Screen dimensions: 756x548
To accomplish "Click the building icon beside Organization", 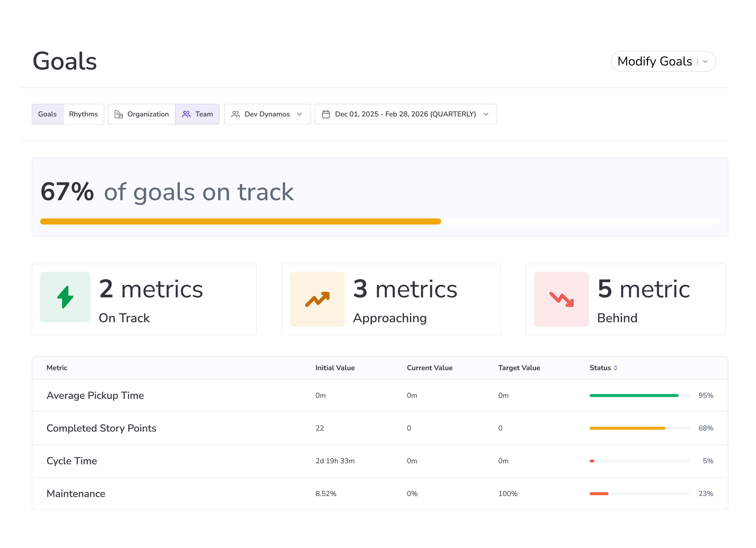I will pos(119,114).
